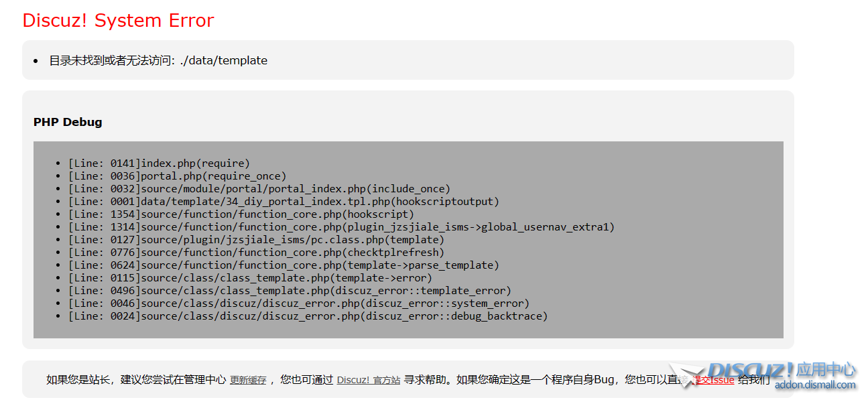868x402 pixels.
Task: Click the 34_diy_portal_index.tpl.php trace line
Action: coord(284,201)
